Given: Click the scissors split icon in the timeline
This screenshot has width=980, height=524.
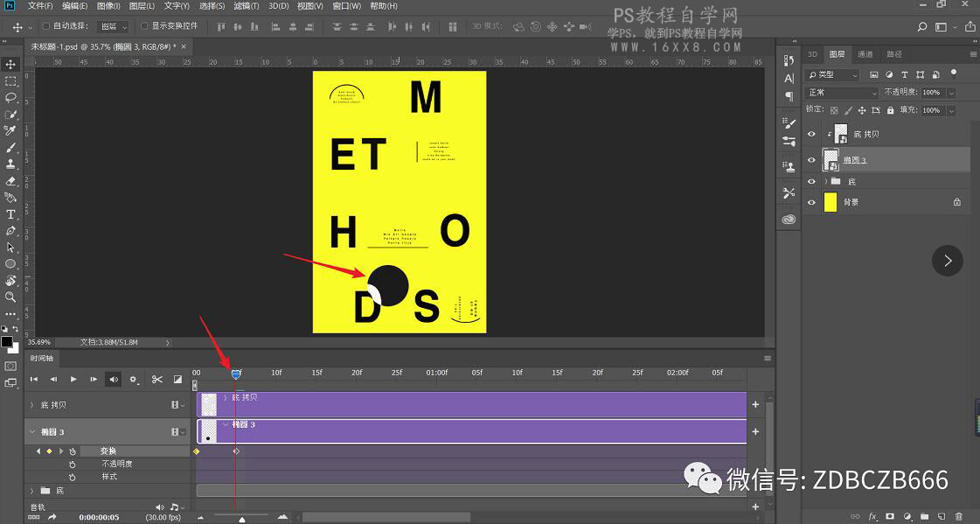Looking at the screenshot, I should point(157,379).
